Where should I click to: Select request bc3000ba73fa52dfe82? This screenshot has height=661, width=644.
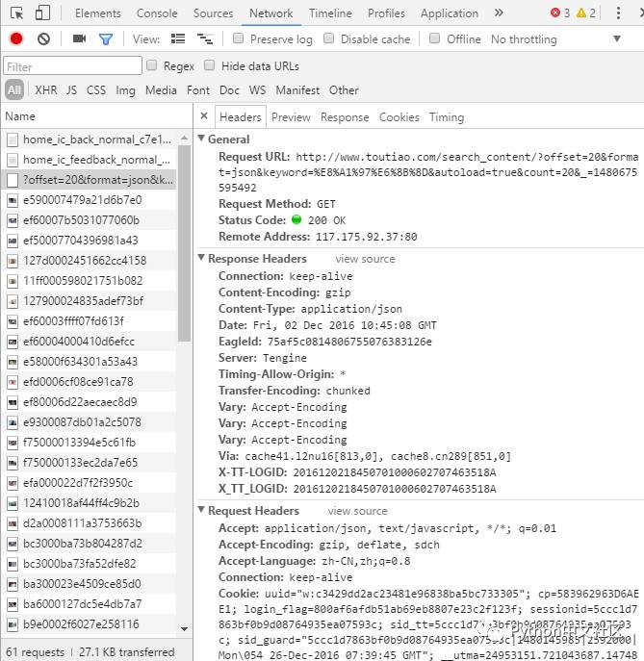[90, 564]
